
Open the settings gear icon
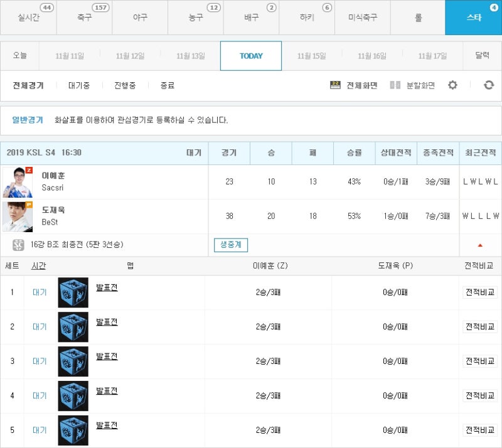pyautogui.click(x=452, y=85)
